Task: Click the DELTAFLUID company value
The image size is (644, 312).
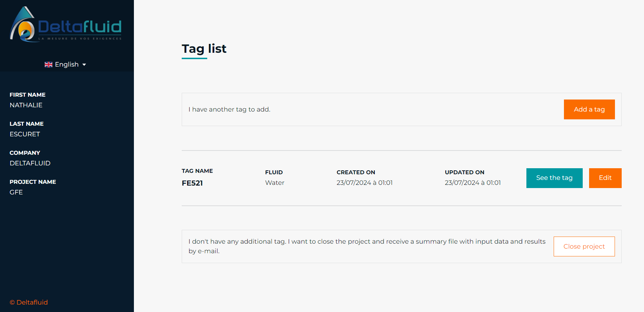Action: pyautogui.click(x=30, y=163)
